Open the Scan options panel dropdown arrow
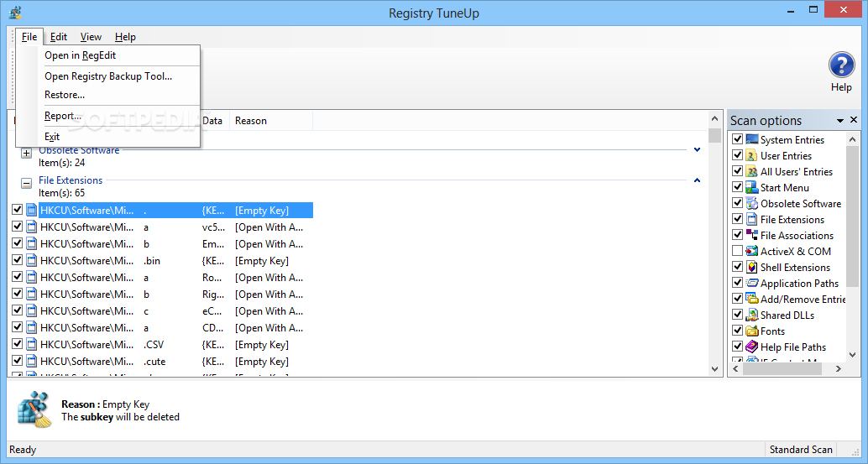The image size is (868, 464). pos(839,121)
